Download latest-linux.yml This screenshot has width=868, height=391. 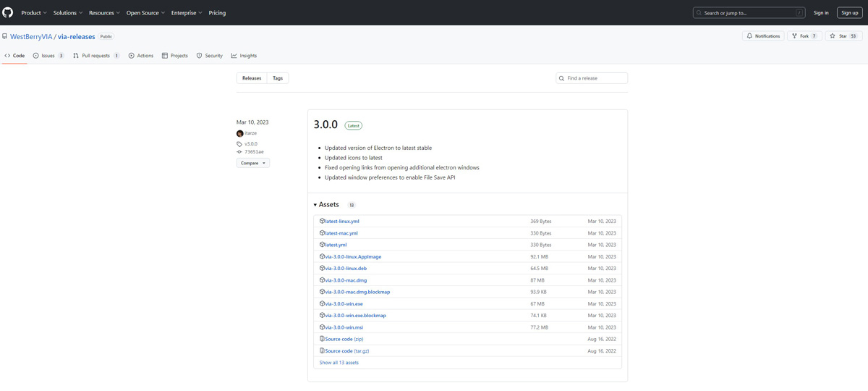[342, 221]
